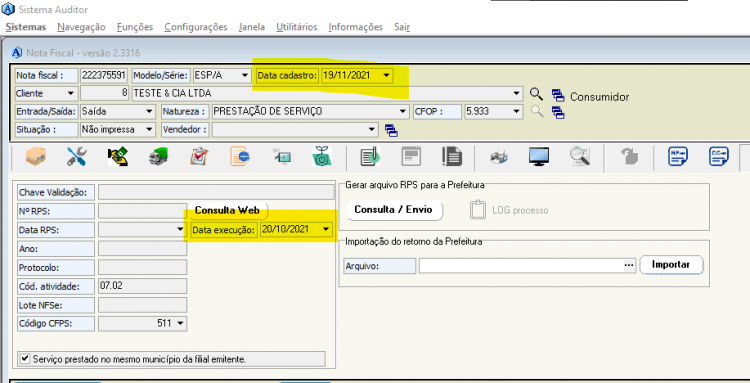Click the blue NF document icon
Viewport: 750px width, 383px height.
(678, 156)
